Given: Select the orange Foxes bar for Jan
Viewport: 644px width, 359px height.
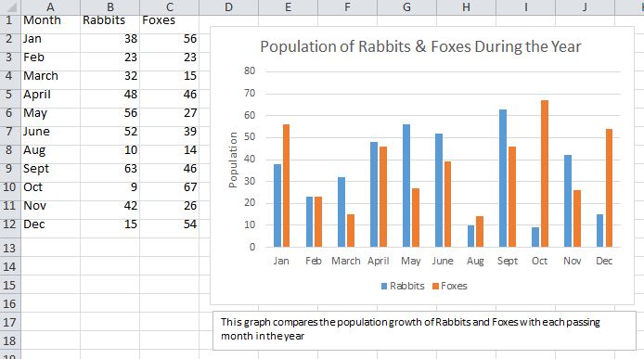Looking at the screenshot, I should (286, 186).
